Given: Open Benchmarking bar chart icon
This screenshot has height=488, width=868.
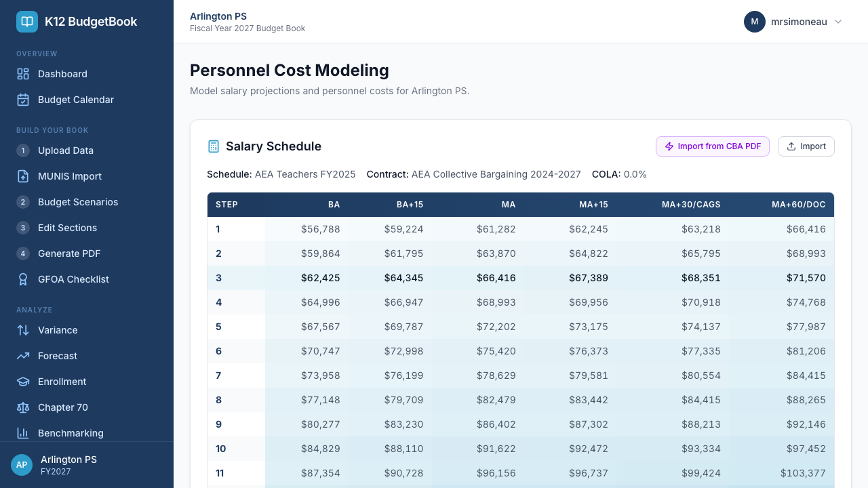Looking at the screenshot, I should [23, 433].
